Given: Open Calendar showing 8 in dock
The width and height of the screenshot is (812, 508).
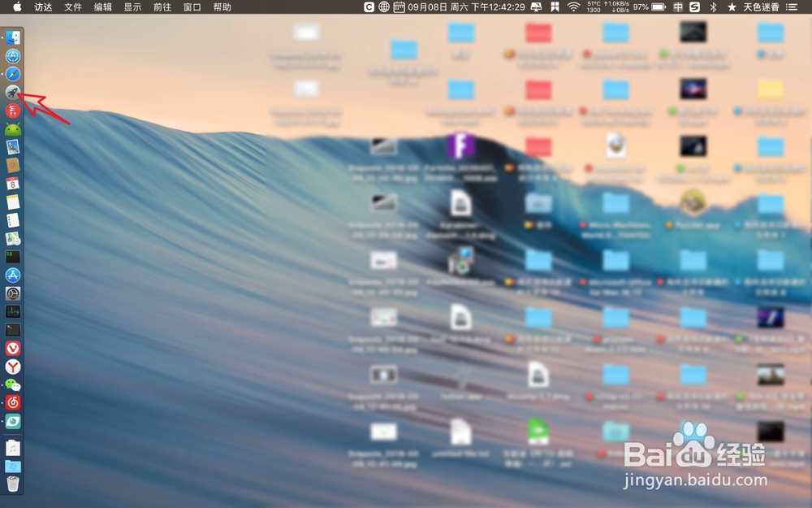Looking at the screenshot, I should (13, 184).
